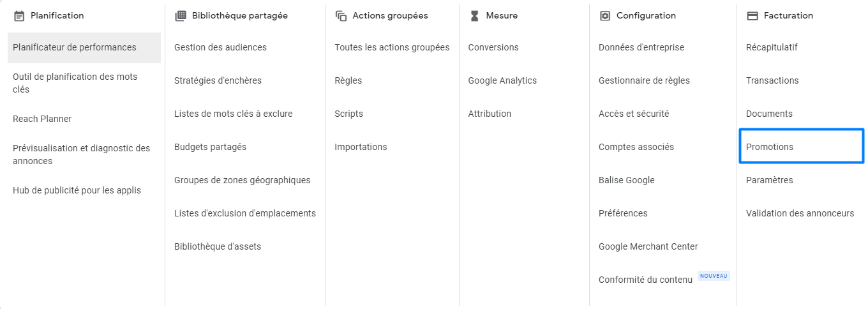The width and height of the screenshot is (868, 309).
Task: Open Accès et sécurité settings
Action: [x=634, y=114]
